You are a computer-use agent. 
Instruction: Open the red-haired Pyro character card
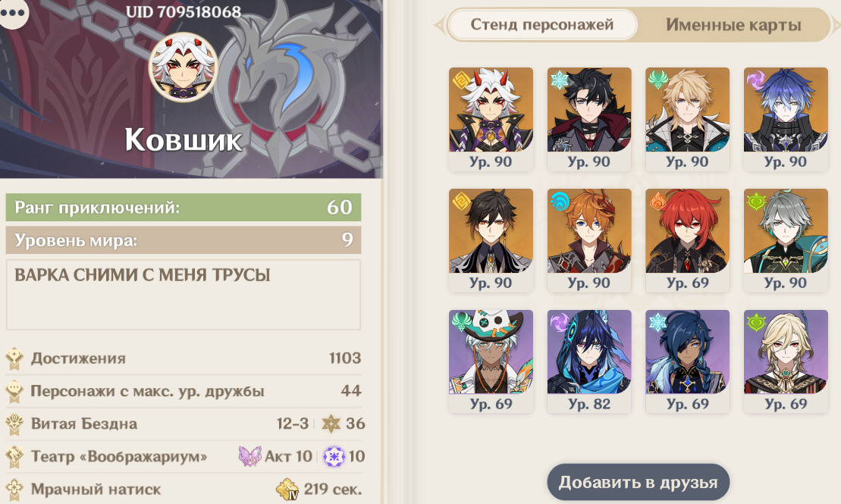[x=688, y=239]
